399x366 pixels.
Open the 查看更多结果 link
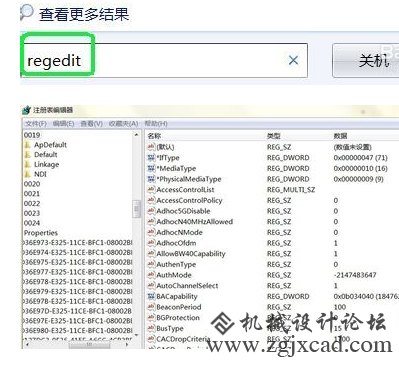(84, 15)
